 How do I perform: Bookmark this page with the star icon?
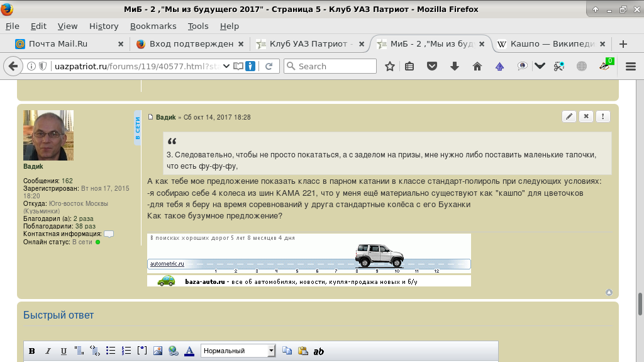point(390,66)
